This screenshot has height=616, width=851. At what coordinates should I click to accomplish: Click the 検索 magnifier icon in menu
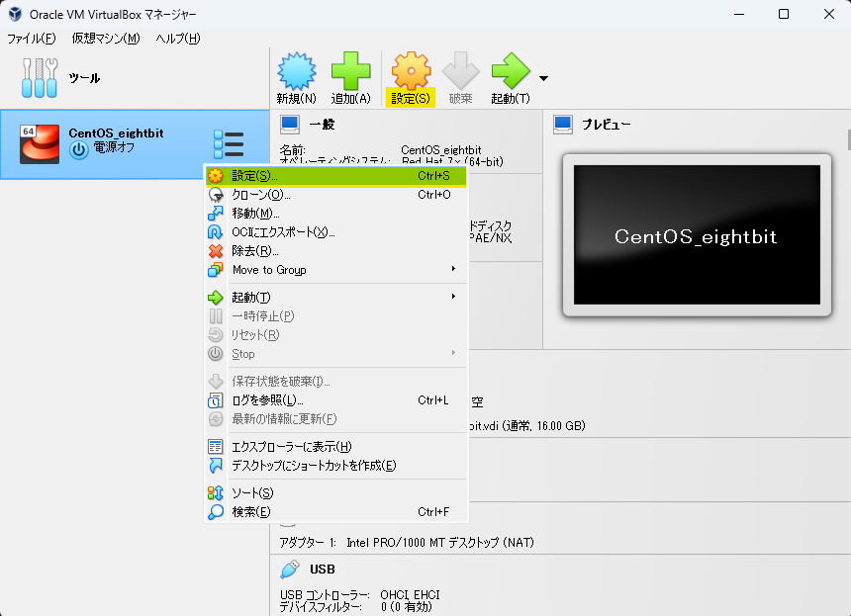216,512
